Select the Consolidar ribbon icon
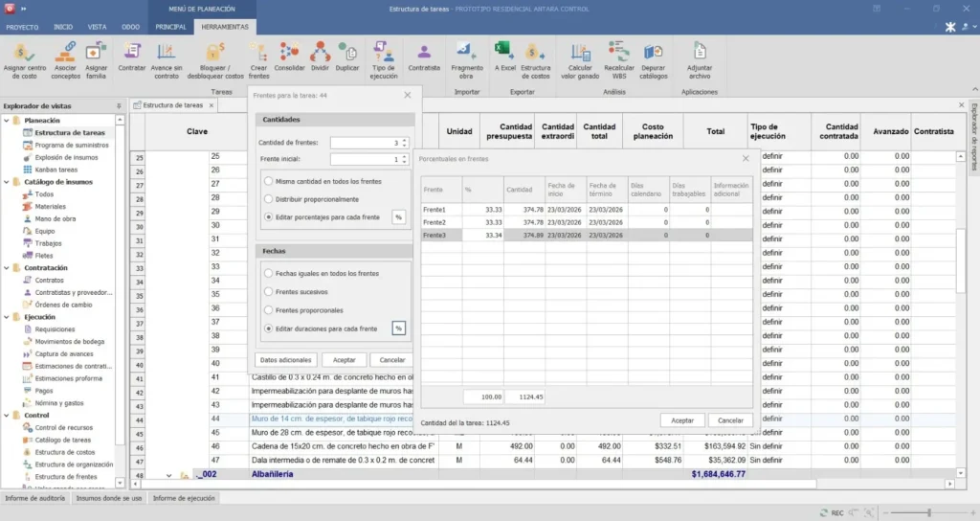This screenshot has width=980, height=521. coord(289,53)
